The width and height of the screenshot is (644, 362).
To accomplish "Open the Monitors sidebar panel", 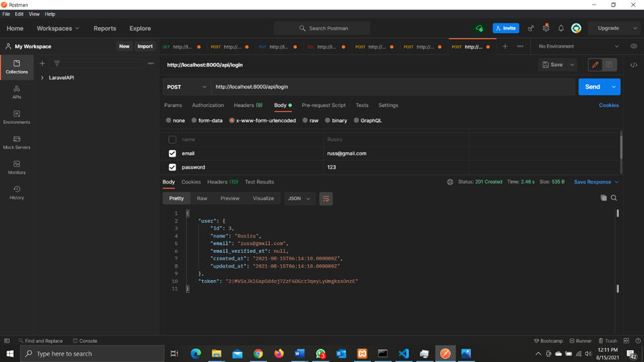I will click(x=17, y=167).
